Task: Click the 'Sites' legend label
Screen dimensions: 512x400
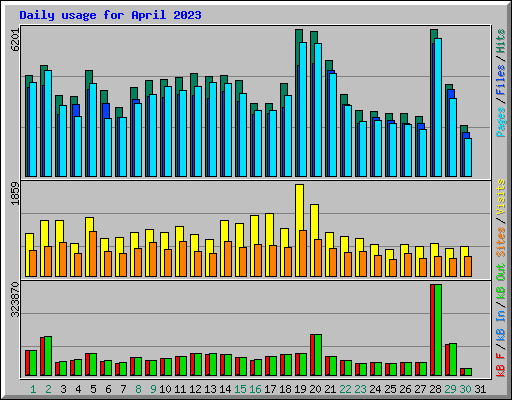Action: point(501,242)
